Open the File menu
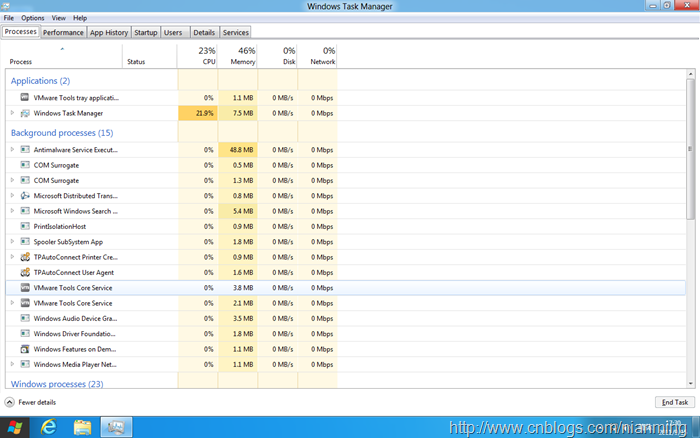The image size is (700, 438). click(8, 18)
